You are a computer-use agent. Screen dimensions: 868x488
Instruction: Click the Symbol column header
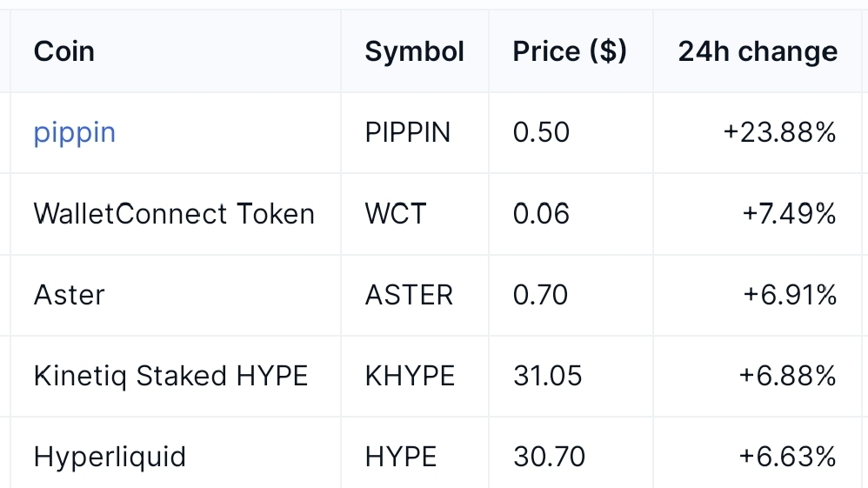414,51
